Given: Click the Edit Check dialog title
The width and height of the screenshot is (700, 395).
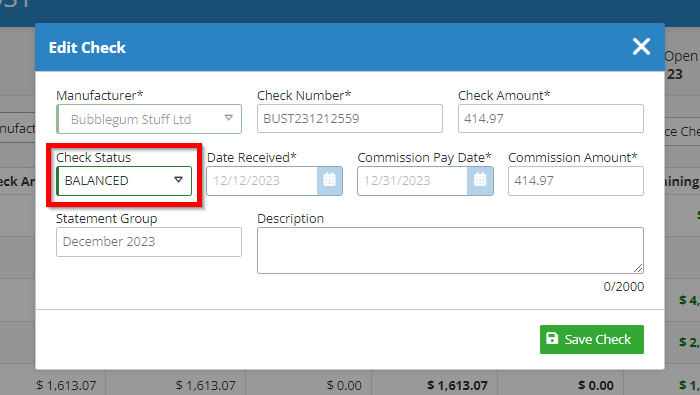Looking at the screenshot, I should click(87, 48).
